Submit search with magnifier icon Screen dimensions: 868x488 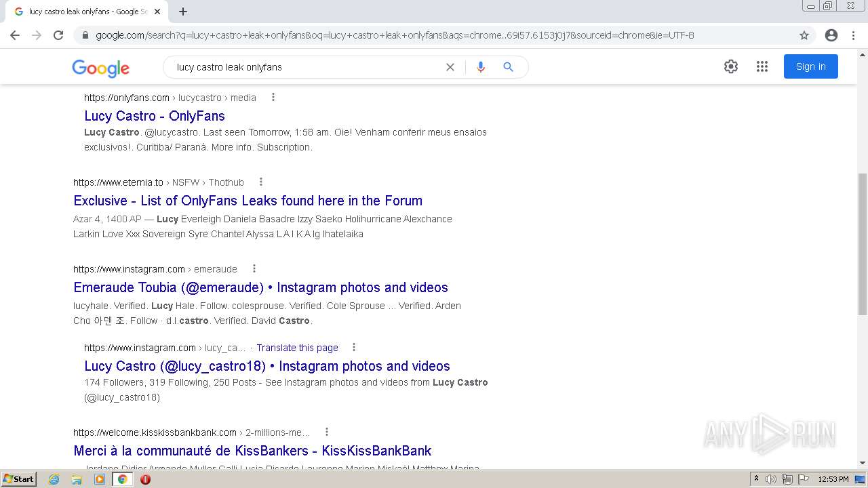click(x=508, y=67)
